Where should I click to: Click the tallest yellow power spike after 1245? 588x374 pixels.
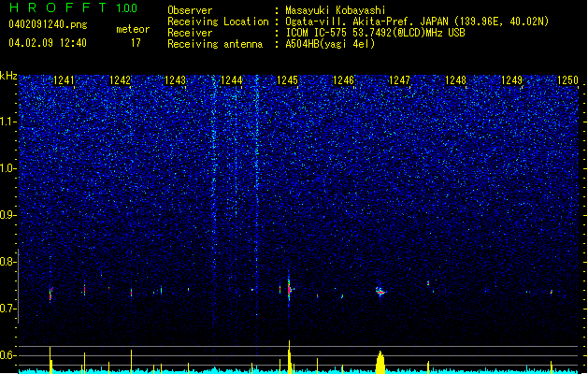pyautogui.click(x=289, y=356)
